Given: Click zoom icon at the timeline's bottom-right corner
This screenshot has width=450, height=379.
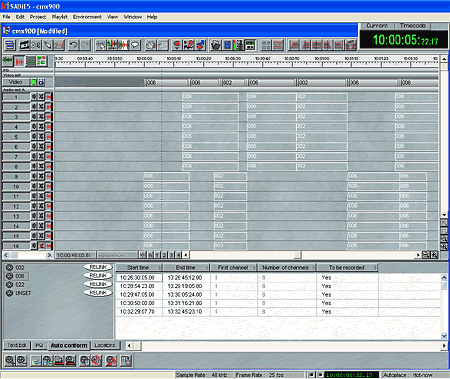Looking at the screenshot, I should tap(434, 255).
